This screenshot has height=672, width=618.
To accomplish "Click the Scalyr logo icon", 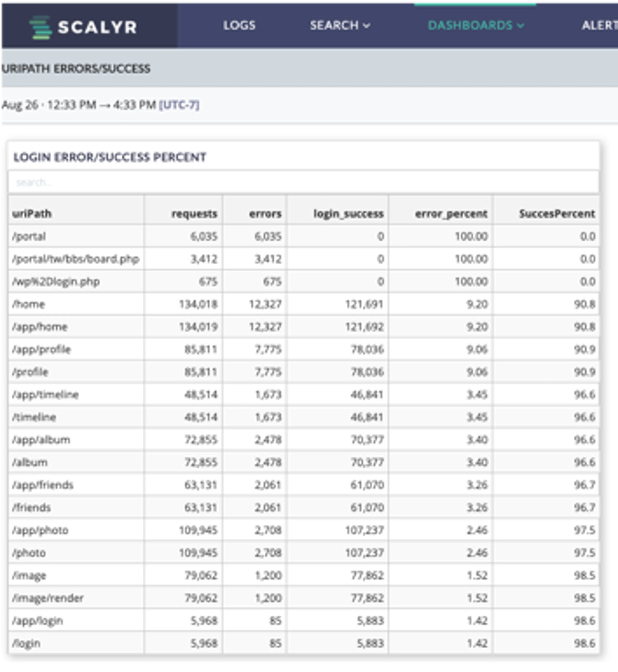I will [41, 27].
